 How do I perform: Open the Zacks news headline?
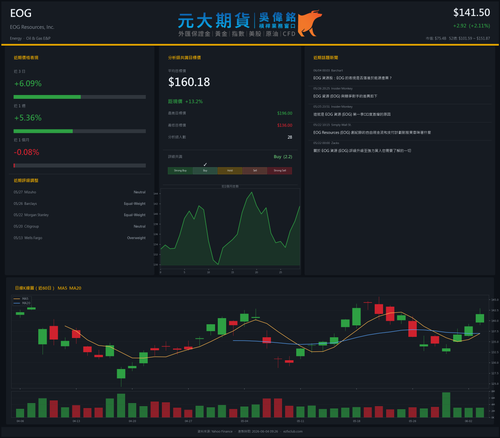coord(362,151)
